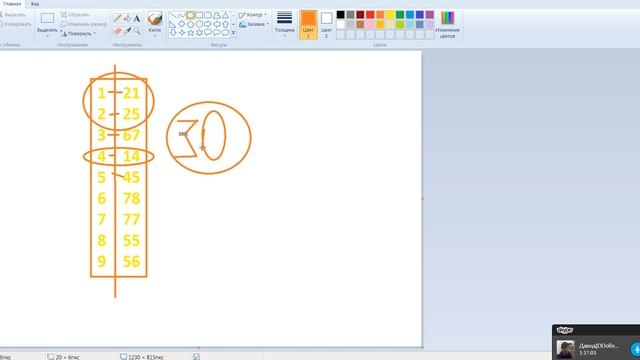Image resolution: width=640 pixels, height=360 pixels.
Task: Choose the Oval callout shape
Action: [x=217, y=33]
